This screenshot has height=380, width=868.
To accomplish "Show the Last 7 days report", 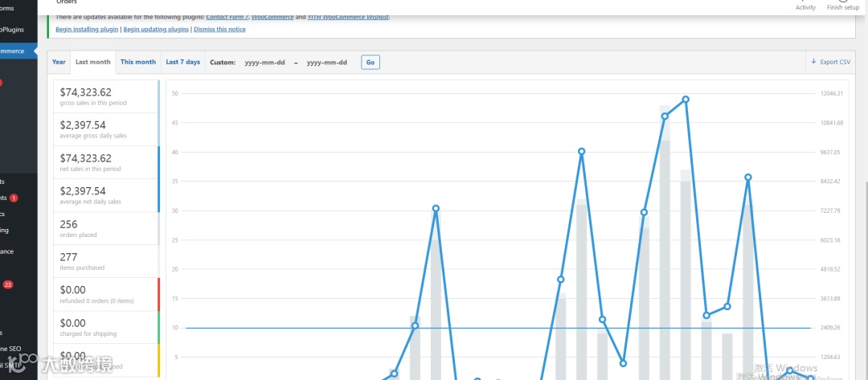I will click(183, 62).
